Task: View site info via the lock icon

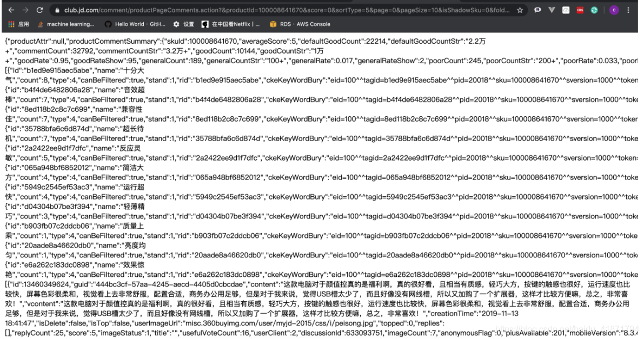Action: click(57, 10)
